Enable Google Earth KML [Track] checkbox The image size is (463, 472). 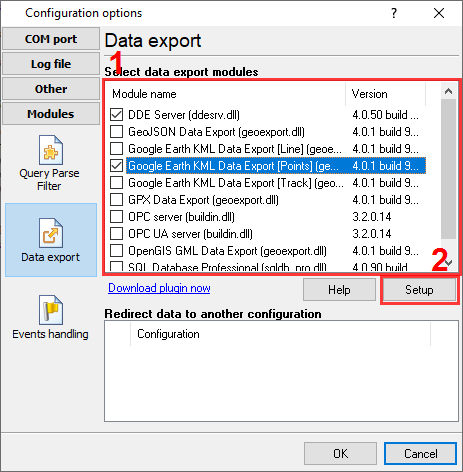point(116,183)
